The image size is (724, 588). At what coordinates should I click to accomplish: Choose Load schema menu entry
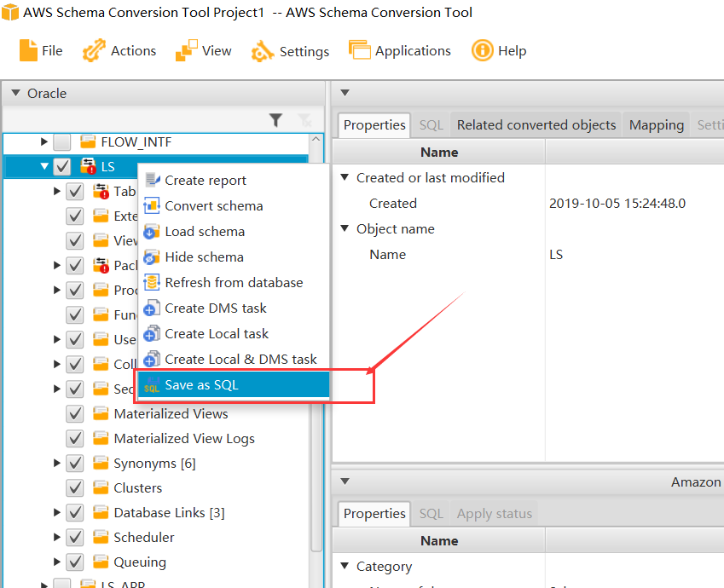pyautogui.click(x=233, y=231)
